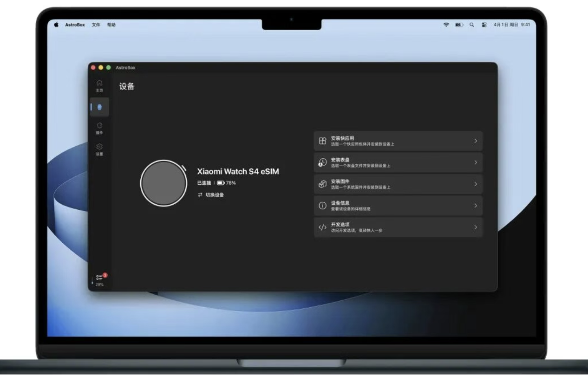This screenshot has width=588, height=375.
Task: Click the Developer Options code icon
Action: coord(323,227)
